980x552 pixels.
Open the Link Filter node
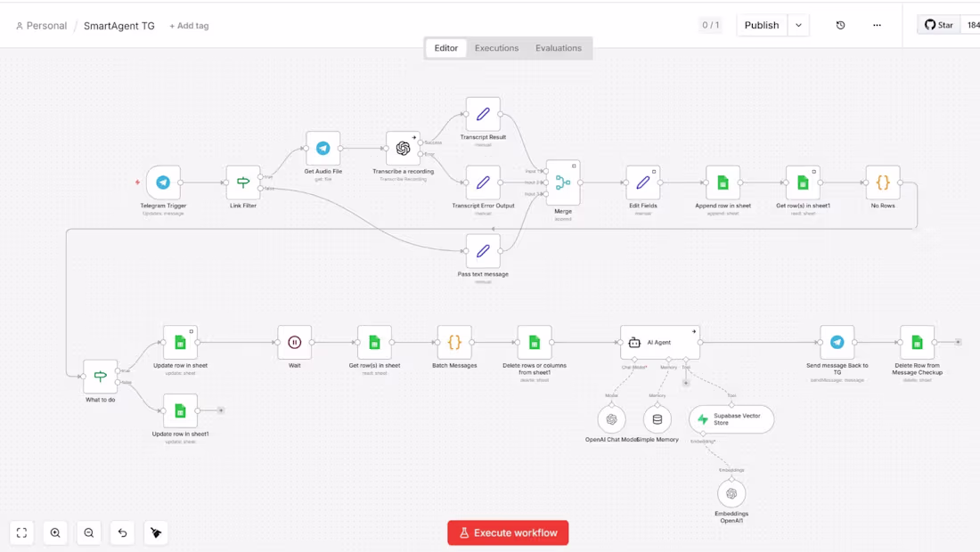(x=243, y=183)
